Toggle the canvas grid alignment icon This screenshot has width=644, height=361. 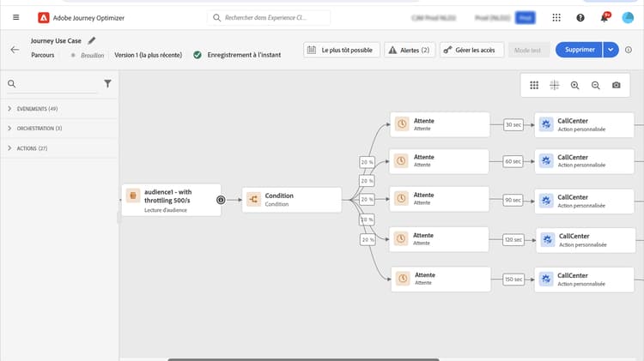[x=555, y=85]
